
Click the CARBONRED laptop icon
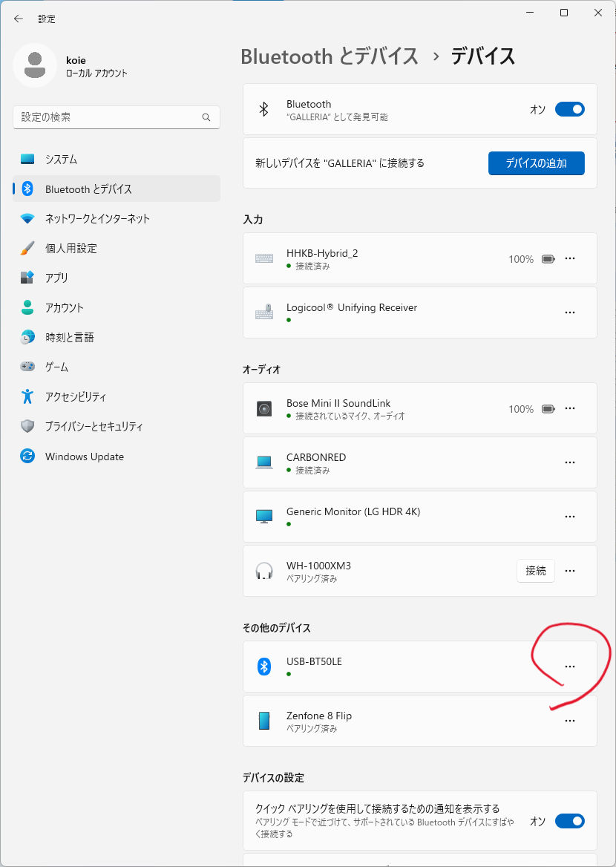coord(264,462)
